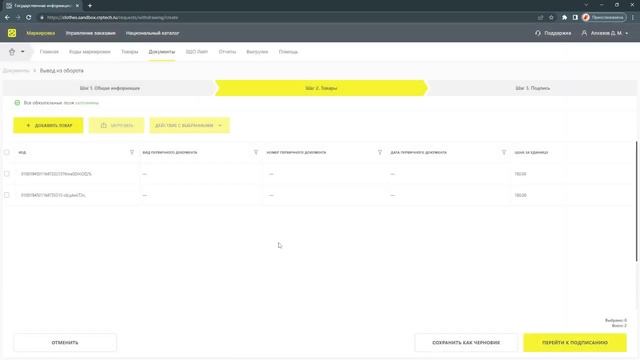640x360 pixels.
Task: Click the unit price in the second row
Action: (520, 195)
